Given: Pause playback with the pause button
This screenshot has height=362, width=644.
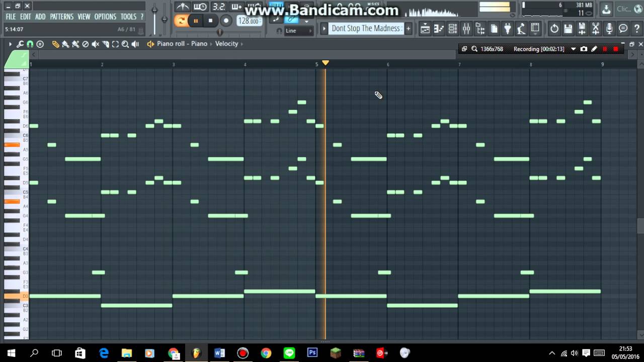Looking at the screenshot, I should click(196, 21).
